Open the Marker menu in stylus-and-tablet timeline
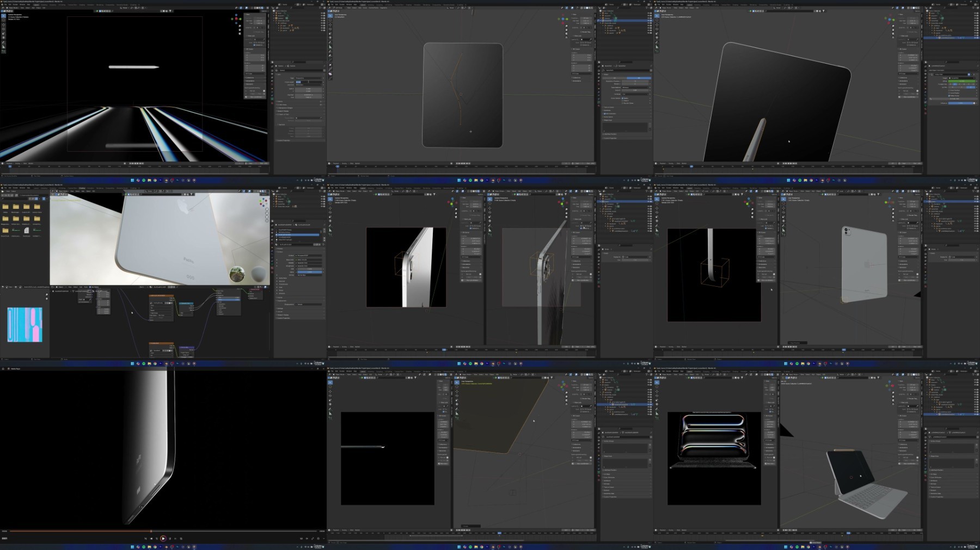980x550 pixels. click(684, 163)
